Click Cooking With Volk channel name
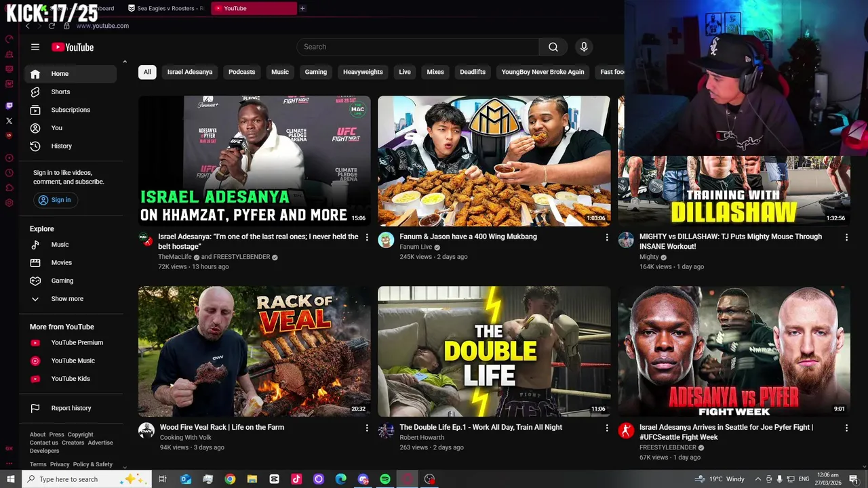 pos(185,438)
